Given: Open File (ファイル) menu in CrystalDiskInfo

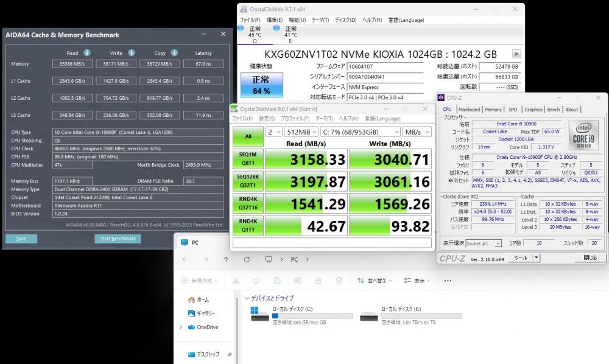Looking at the screenshot, I should click(250, 20).
